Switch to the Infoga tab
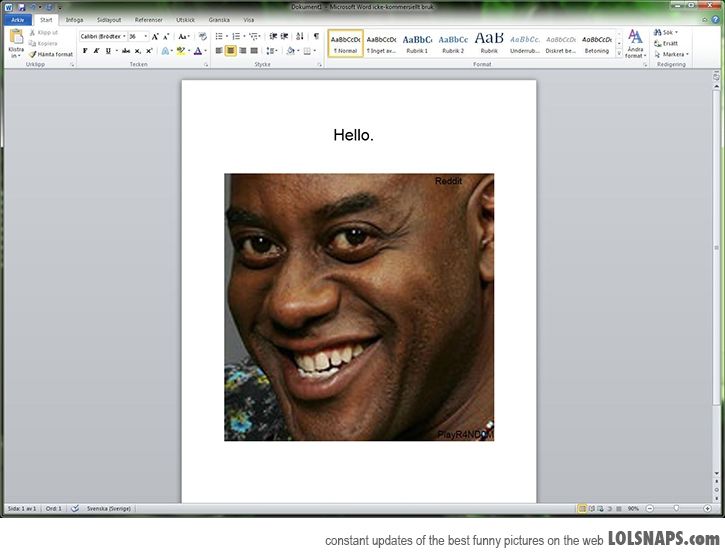The image size is (725, 558). 75,19
